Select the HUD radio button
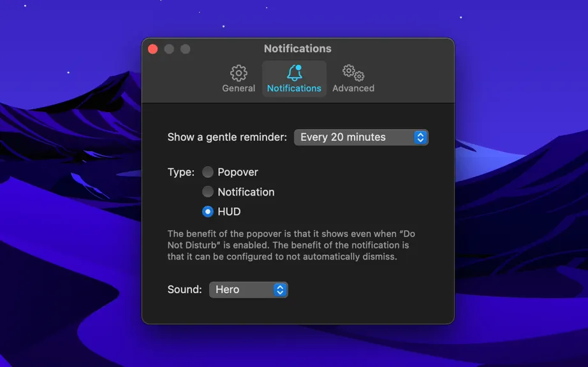The height and width of the screenshot is (367, 588). coord(208,212)
